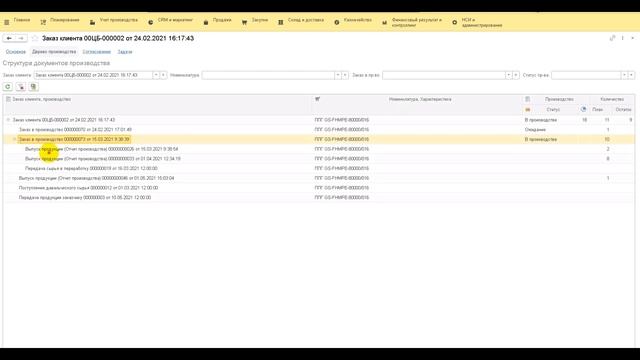Open the CRM и маркетинг section
This screenshot has width=640, height=360.
170,20
